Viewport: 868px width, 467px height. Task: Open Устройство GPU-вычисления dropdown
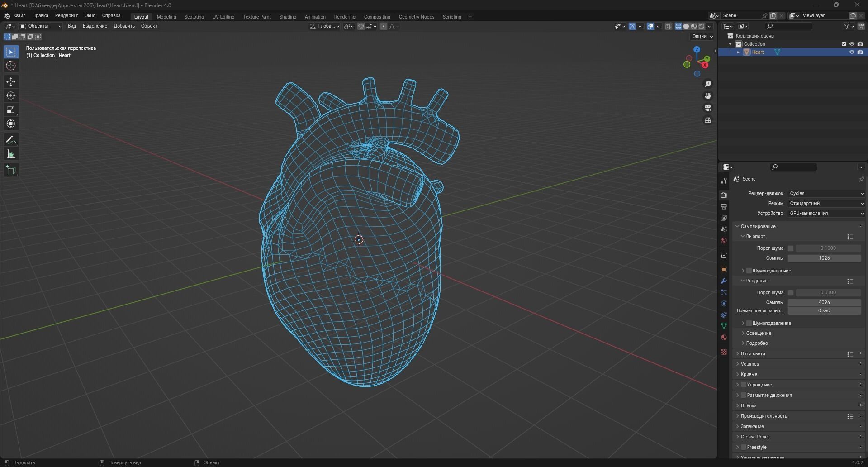[826, 213]
